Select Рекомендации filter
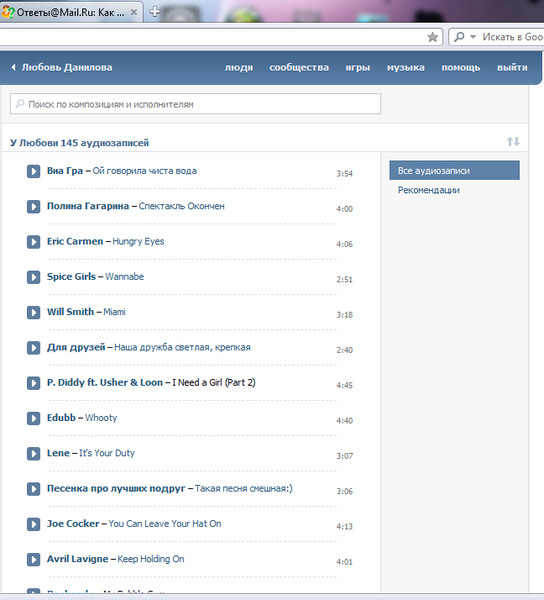The width and height of the screenshot is (544, 600). (x=428, y=190)
